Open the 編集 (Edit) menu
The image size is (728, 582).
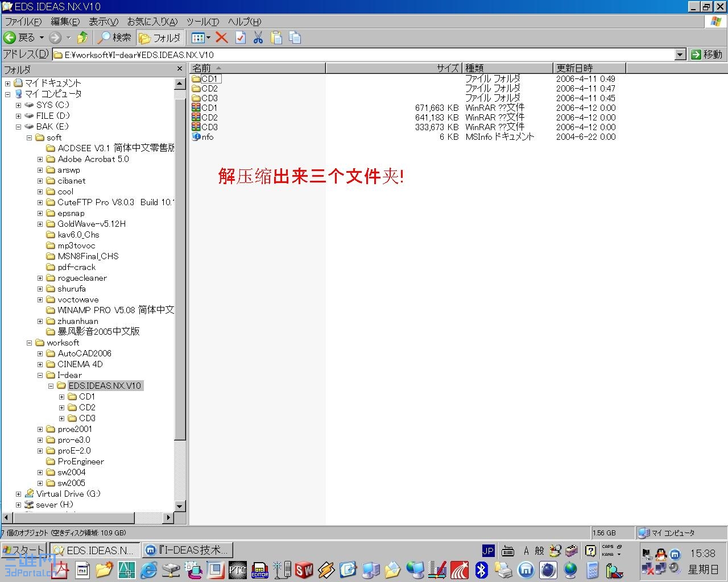(65, 22)
